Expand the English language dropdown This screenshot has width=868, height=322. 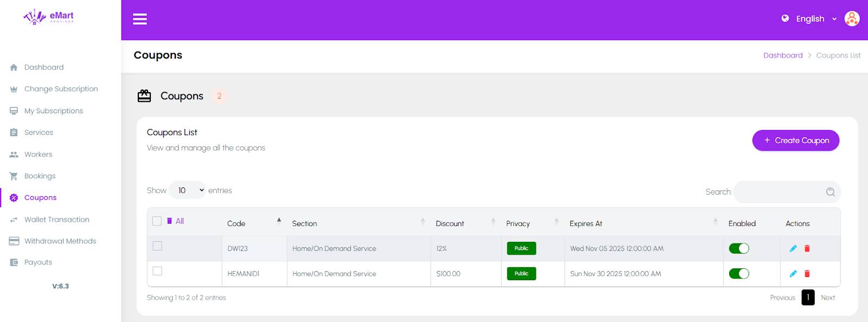pyautogui.click(x=810, y=19)
